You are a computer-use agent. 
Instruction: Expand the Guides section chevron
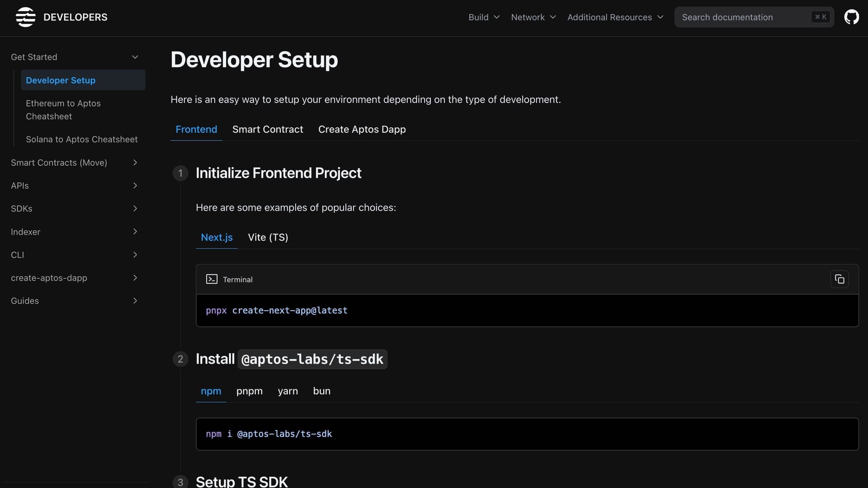point(135,301)
